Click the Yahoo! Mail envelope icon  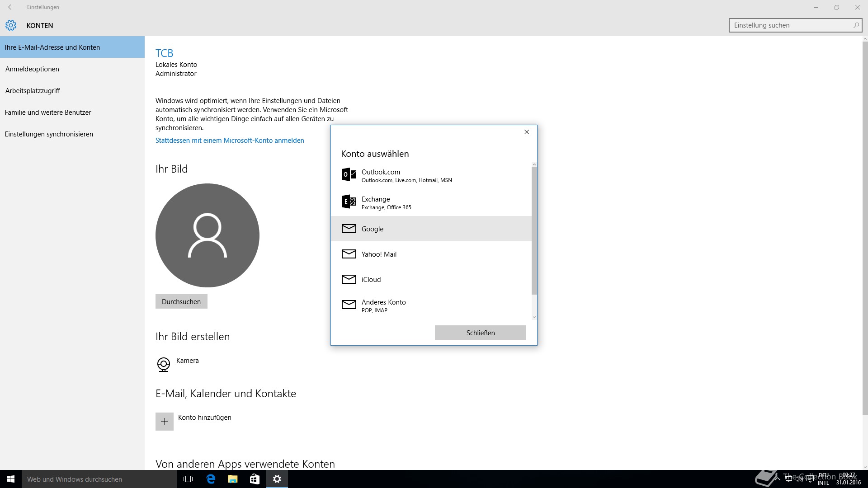pos(349,254)
